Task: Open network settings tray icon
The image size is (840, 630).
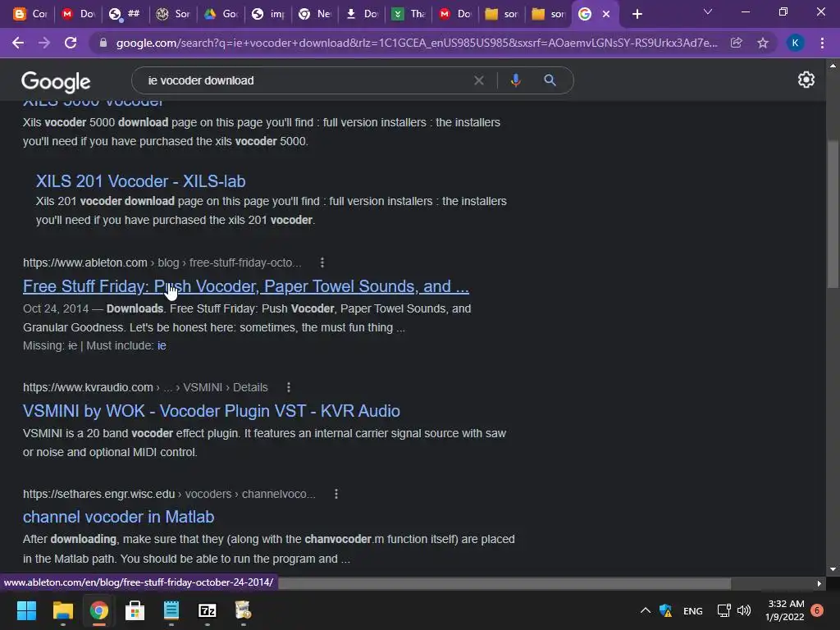Action: point(724,610)
